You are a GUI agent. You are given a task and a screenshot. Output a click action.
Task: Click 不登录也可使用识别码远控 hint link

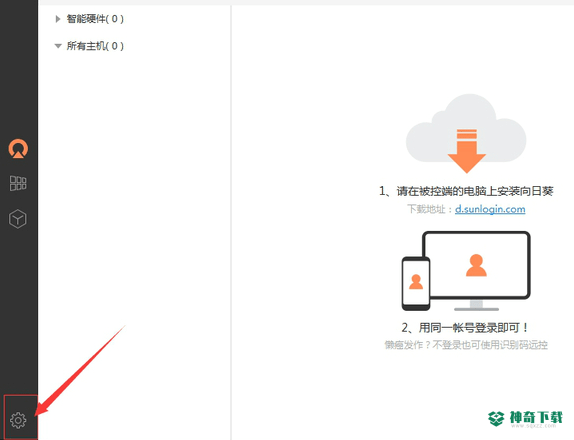[x=490, y=345]
